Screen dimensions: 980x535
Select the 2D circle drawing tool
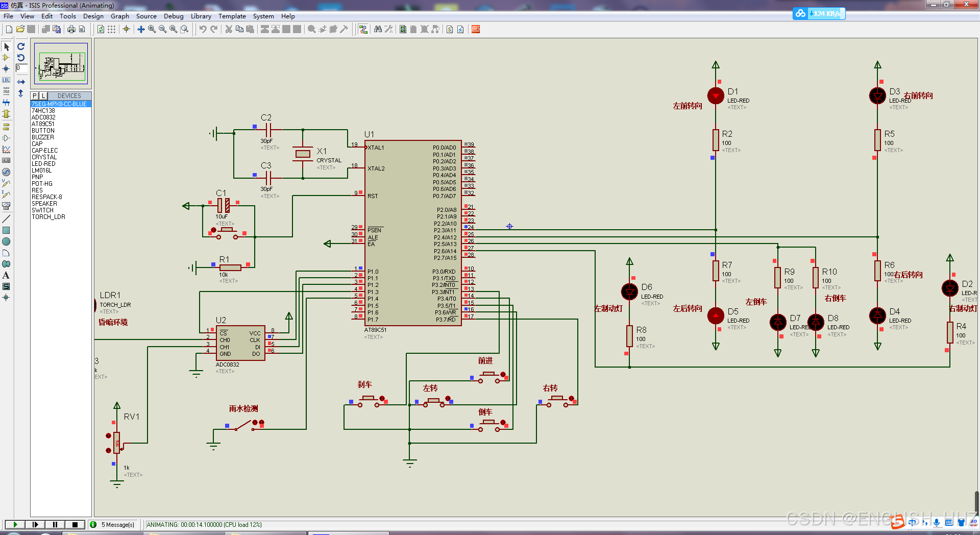[x=6, y=241]
